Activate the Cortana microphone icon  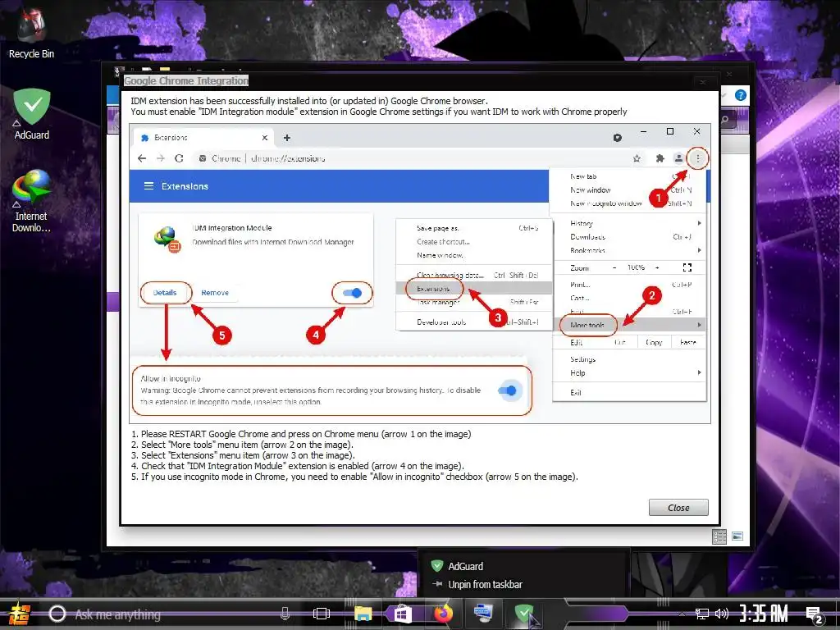285,614
